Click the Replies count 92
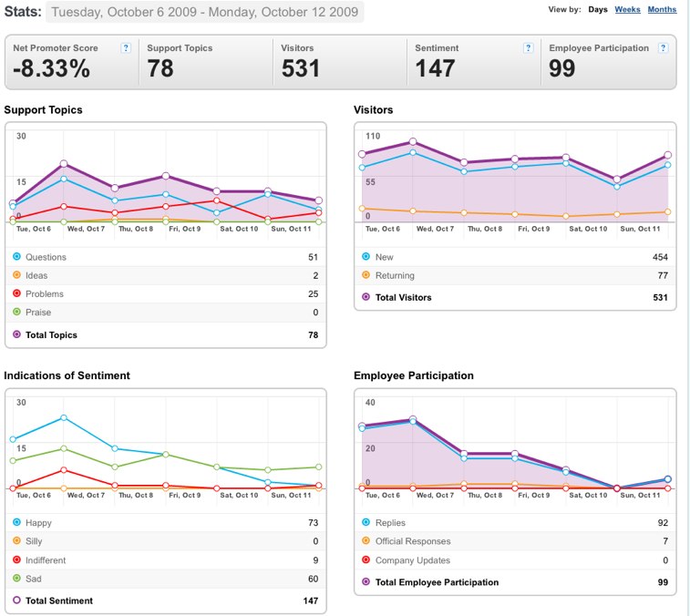 (663, 523)
